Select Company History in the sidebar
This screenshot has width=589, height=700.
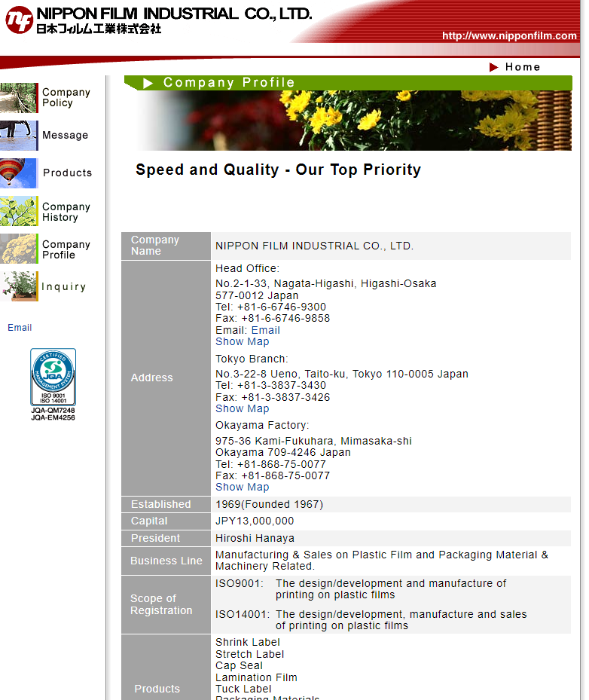(66, 212)
